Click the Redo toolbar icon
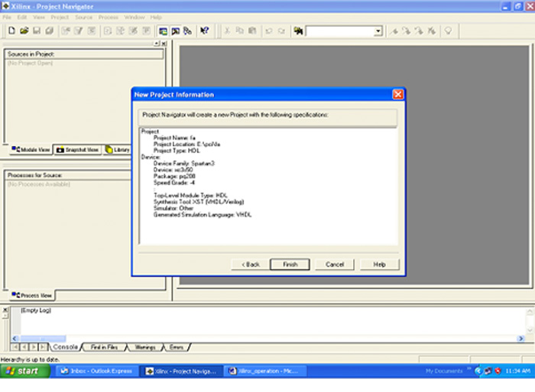 click(x=281, y=31)
